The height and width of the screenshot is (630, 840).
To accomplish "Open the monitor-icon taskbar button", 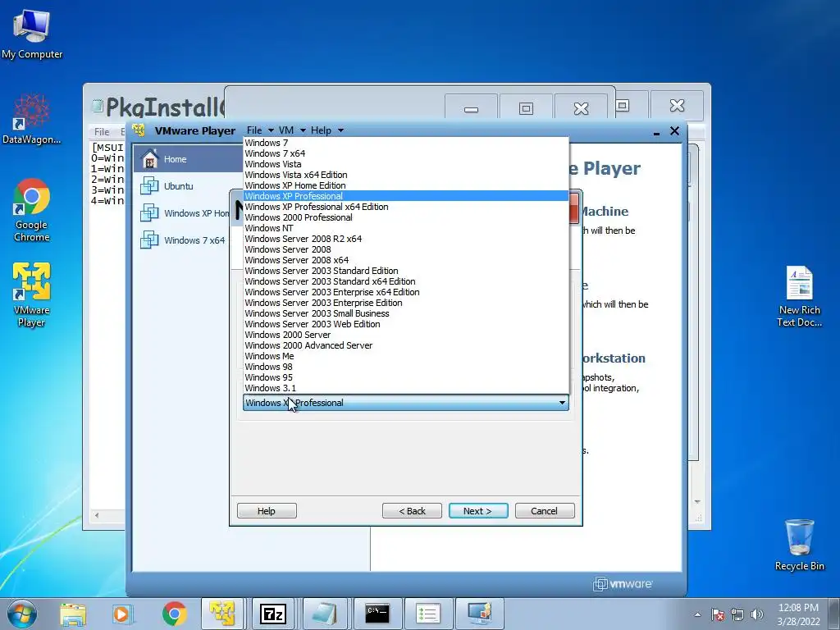I will 479,614.
